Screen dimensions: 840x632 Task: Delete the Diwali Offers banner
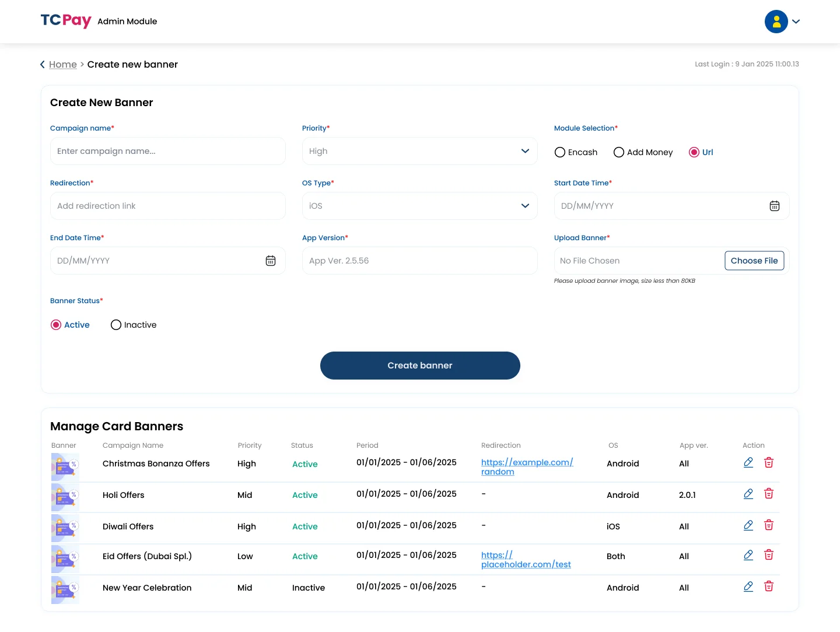(x=769, y=525)
